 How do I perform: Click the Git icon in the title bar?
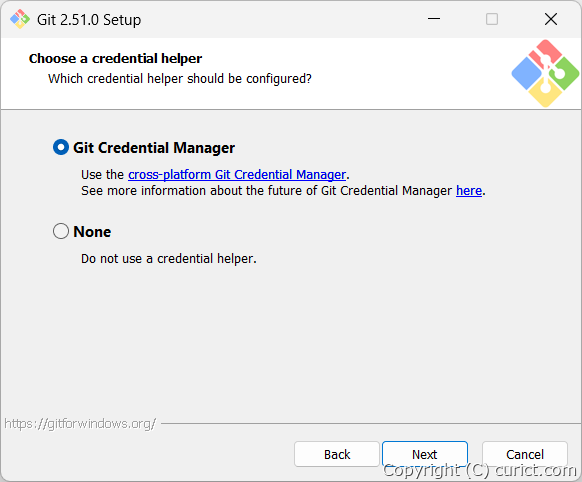pos(20,19)
